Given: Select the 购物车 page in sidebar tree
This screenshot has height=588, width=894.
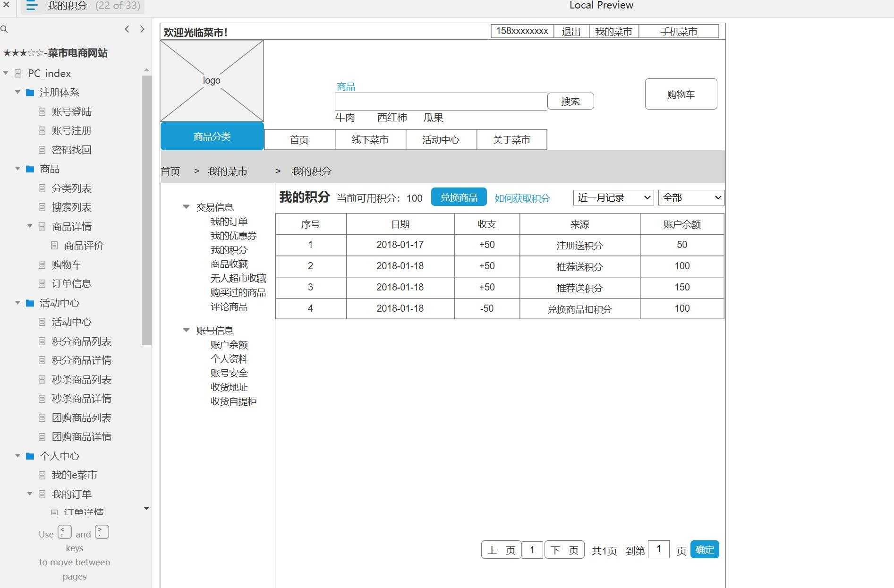Looking at the screenshot, I should (66, 264).
